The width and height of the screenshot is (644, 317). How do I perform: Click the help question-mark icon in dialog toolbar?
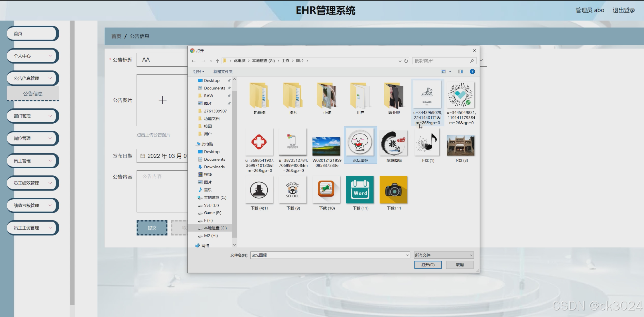(x=472, y=71)
